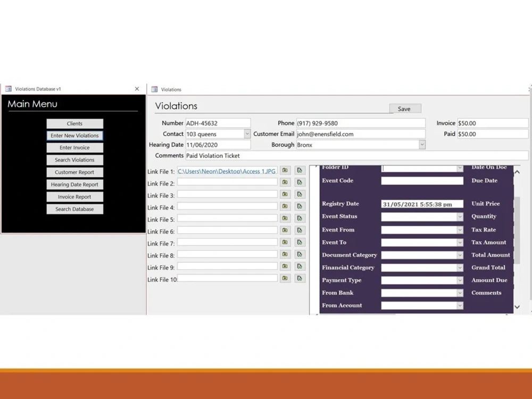Screen dimensions: 532x399
Task: Click the folder browse icon for Link File 3
Action: coord(285,194)
